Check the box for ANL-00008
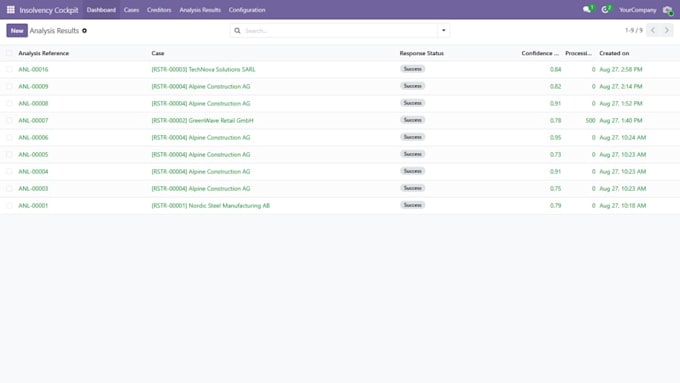The height and width of the screenshot is (383, 680). coord(9,103)
